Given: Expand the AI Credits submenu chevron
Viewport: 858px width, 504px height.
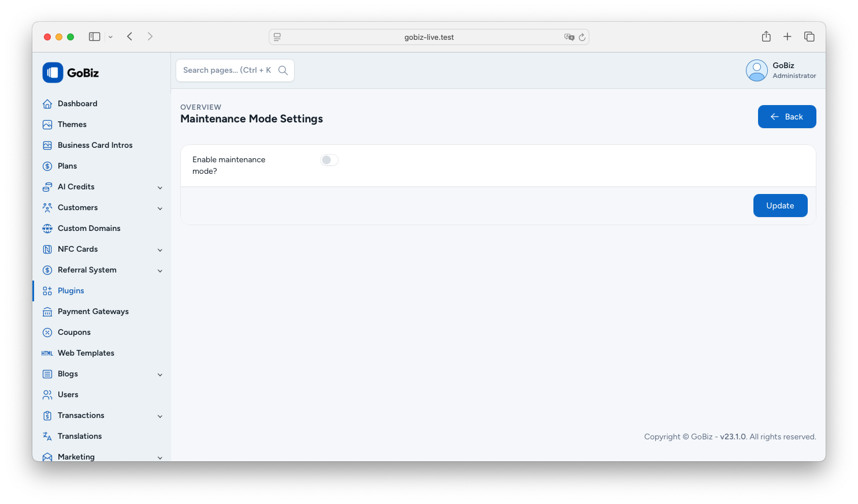Looking at the screenshot, I should pos(160,188).
